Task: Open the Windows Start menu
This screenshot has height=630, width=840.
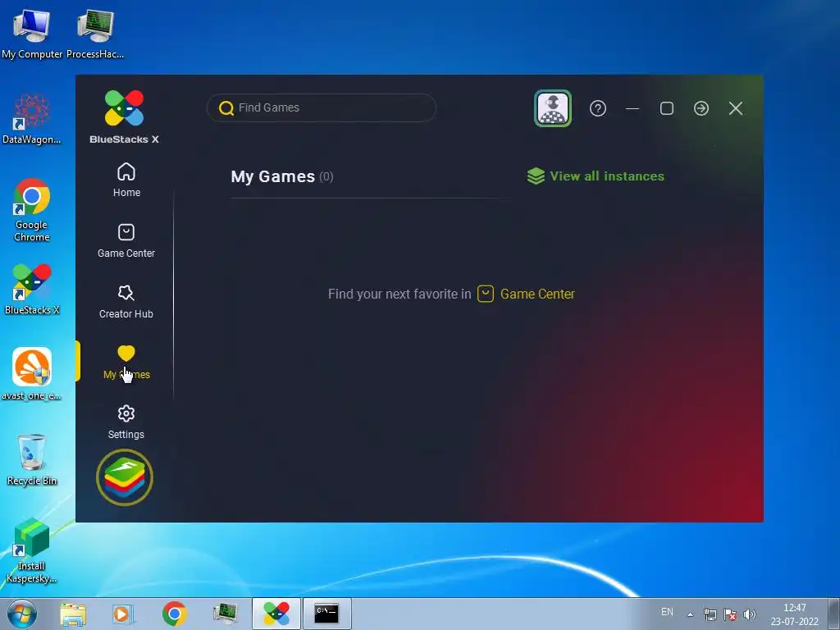Action: pyautogui.click(x=21, y=614)
